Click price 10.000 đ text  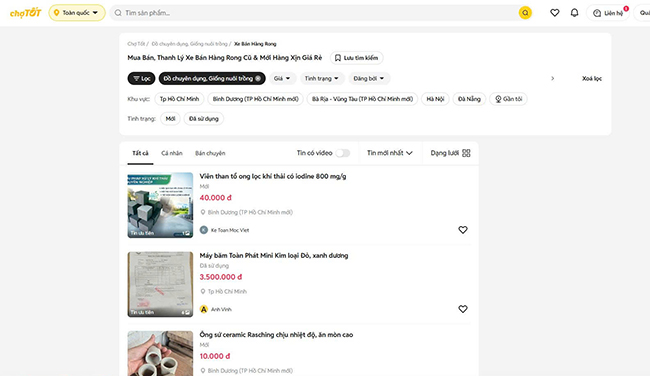215,356
